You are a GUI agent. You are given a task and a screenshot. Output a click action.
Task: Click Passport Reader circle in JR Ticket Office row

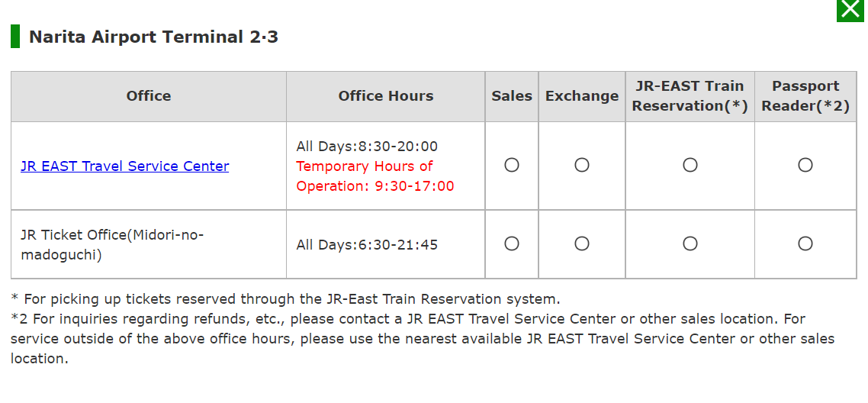805,243
